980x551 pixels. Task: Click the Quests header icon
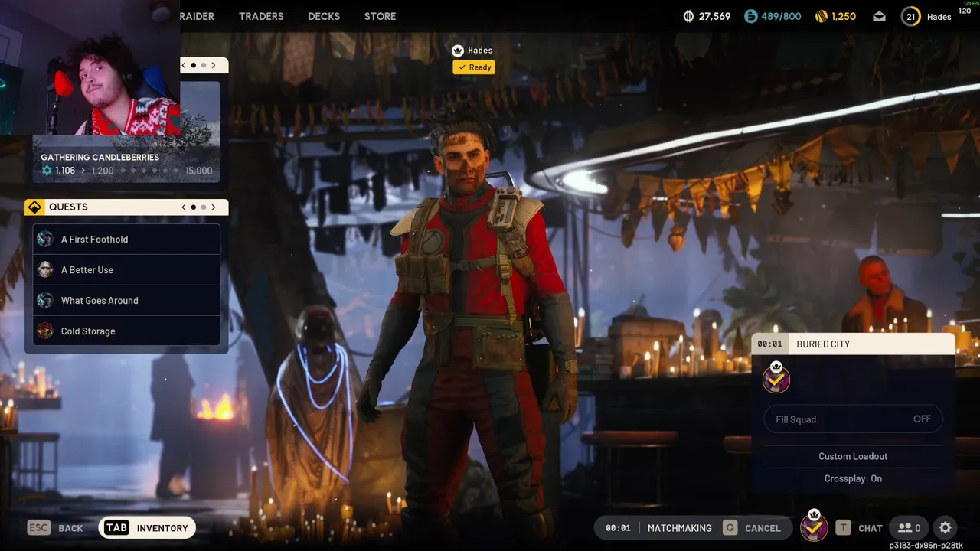coord(34,207)
